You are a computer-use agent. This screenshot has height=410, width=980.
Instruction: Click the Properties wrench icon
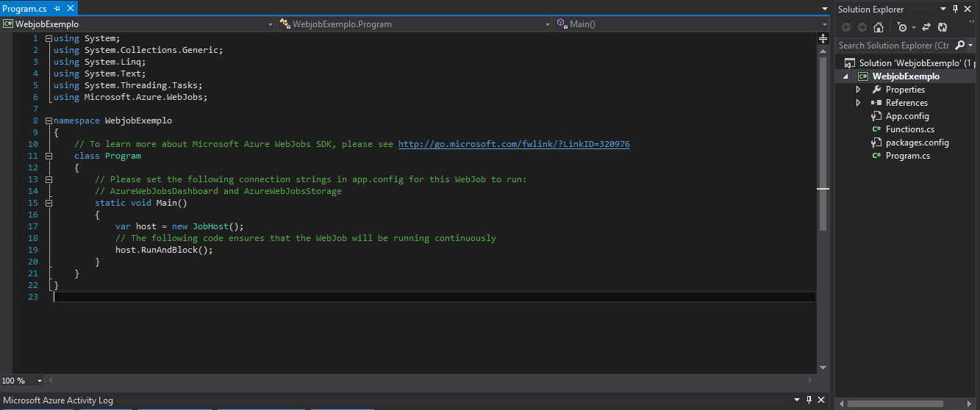click(x=876, y=90)
